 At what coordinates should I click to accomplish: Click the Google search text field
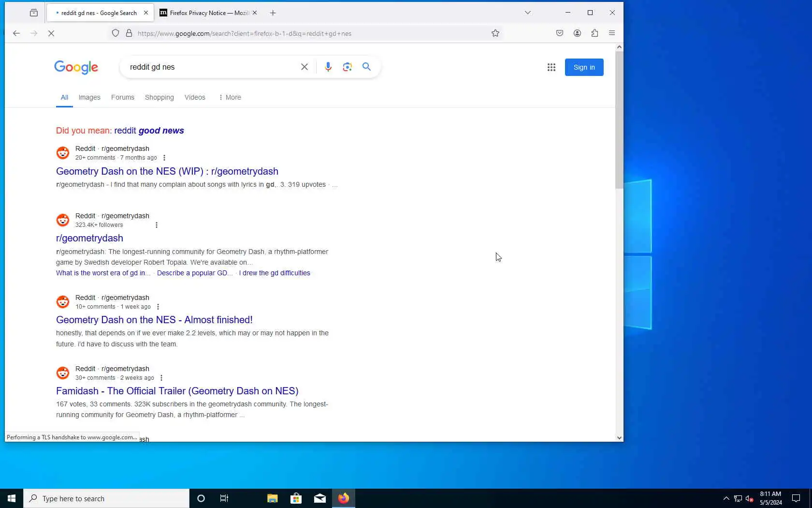point(212,67)
